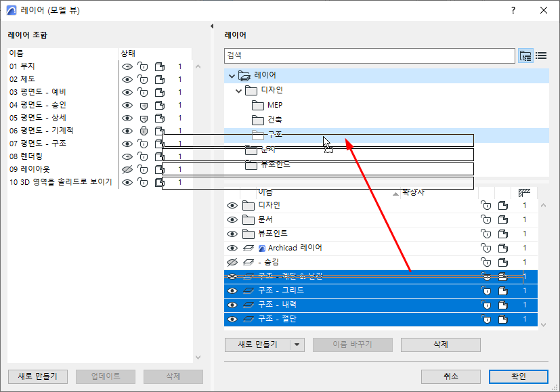Image resolution: width=560 pixels, height=392 pixels.
Task: Click the 삭제 button under layers list
Action: click(441, 345)
